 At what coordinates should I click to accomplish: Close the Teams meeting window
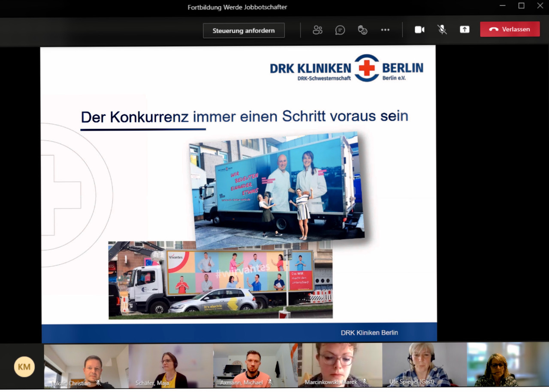(540, 6)
